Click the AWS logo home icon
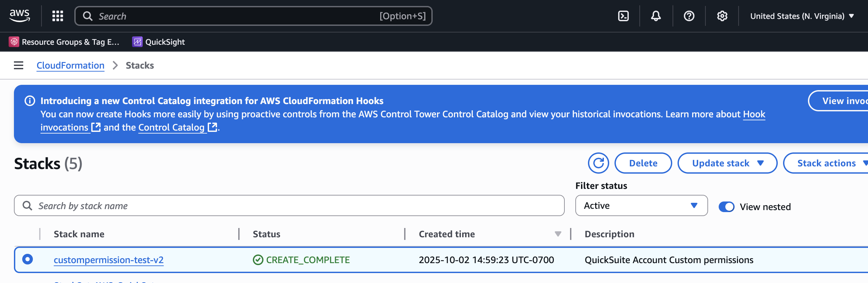The width and height of the screenshot is (868, 283). [20, 16]
